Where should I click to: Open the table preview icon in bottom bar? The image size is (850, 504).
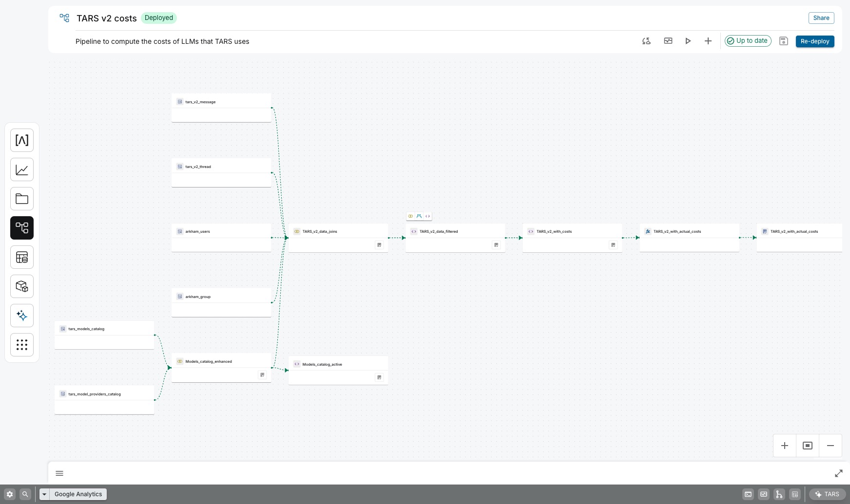(795, 494)
